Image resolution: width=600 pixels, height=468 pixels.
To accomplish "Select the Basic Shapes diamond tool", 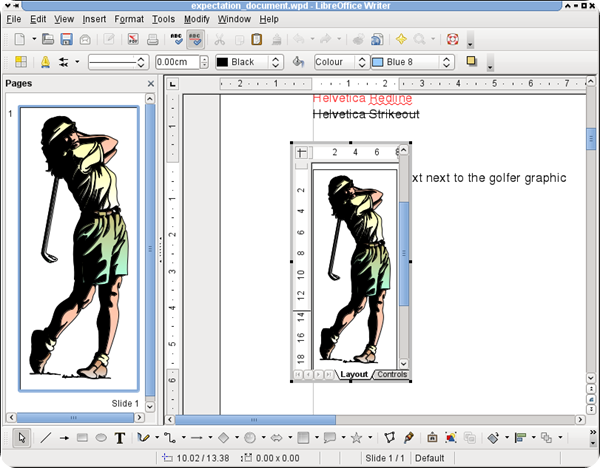I will tap(223, 438).
